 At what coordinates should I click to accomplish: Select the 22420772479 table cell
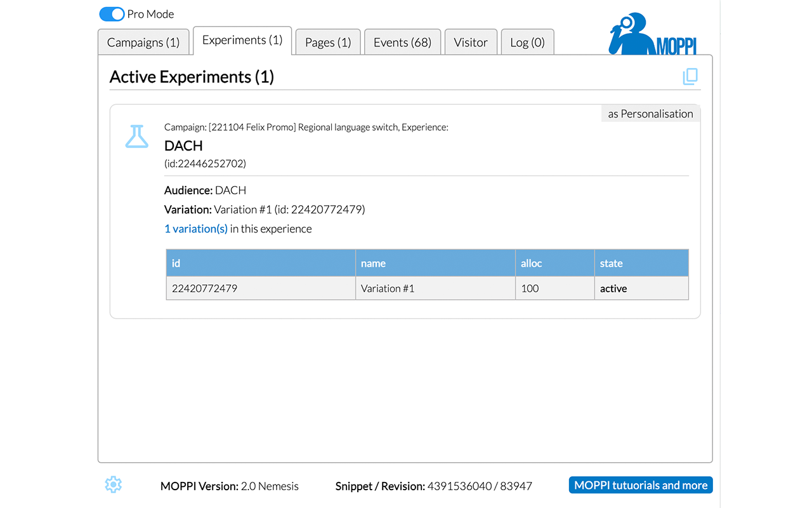coord(261,288)
